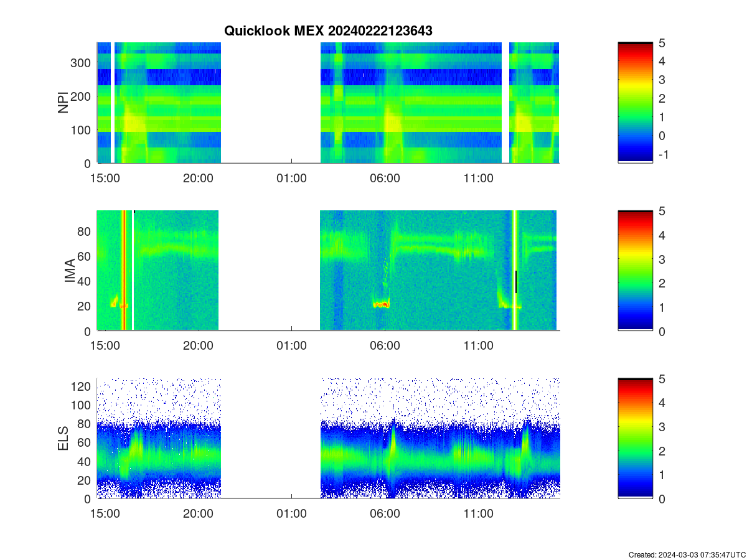Click inside the IMA spectrogram plot
The image size is (747, 560).
[x=328, y=271]
